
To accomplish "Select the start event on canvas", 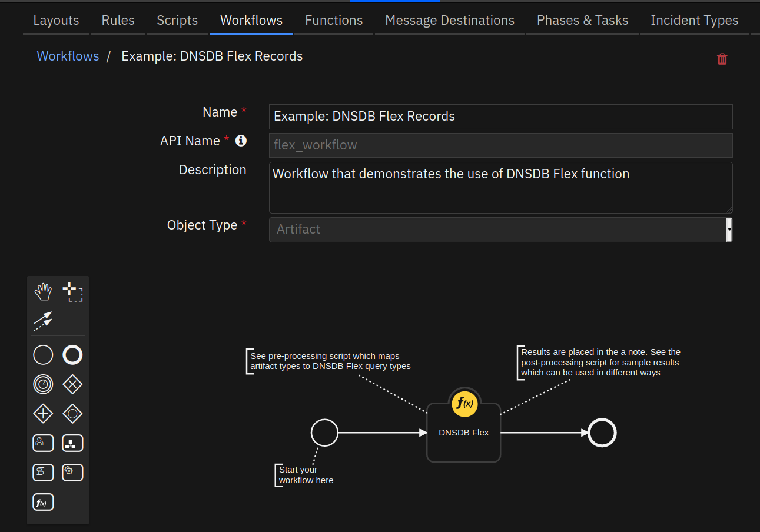I will tap(324, 433).
